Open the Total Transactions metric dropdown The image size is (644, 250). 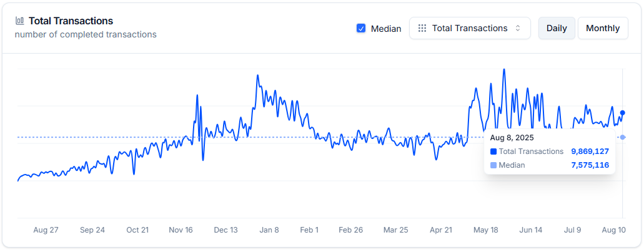(x=470, y=28)
